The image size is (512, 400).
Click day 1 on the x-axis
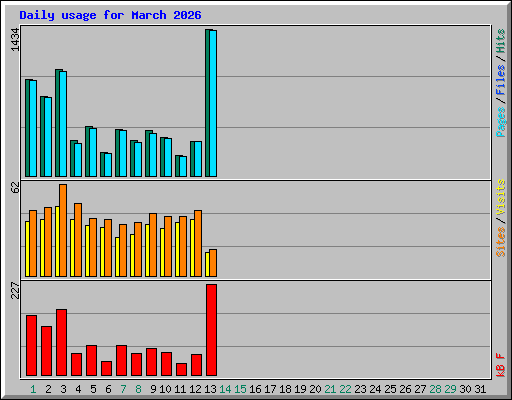[33, 389]
